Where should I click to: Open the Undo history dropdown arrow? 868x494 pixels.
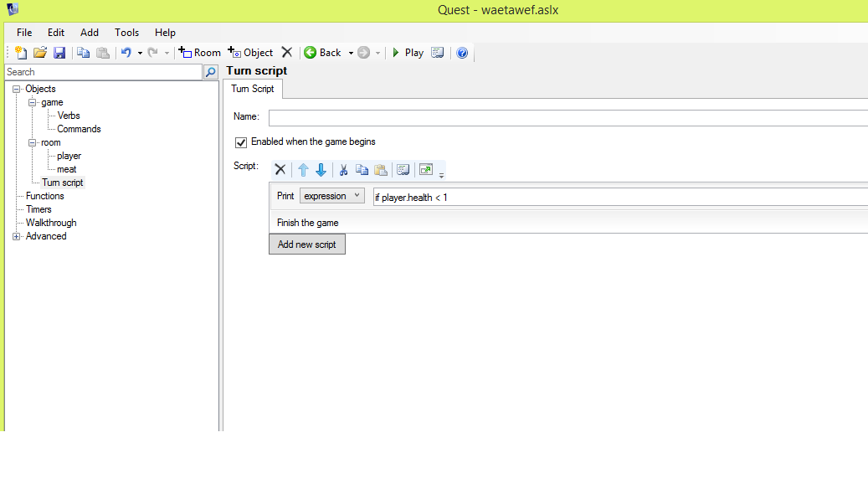140,54
